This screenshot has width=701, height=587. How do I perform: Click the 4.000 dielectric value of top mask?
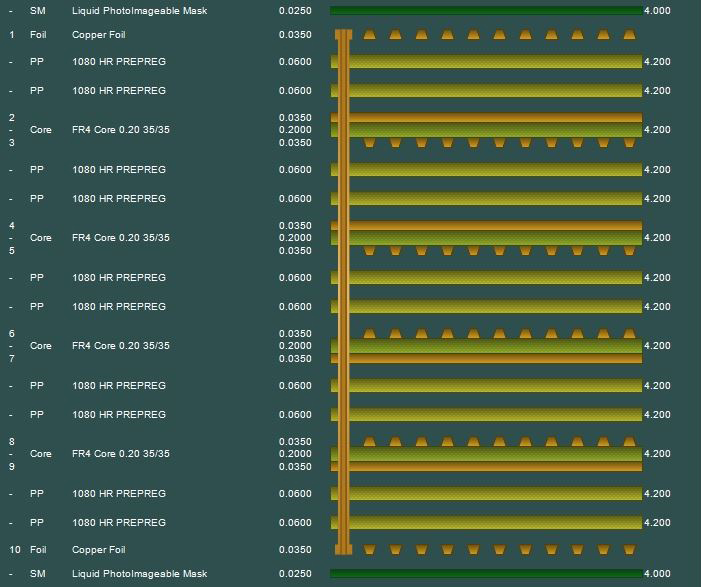point(657,11)
